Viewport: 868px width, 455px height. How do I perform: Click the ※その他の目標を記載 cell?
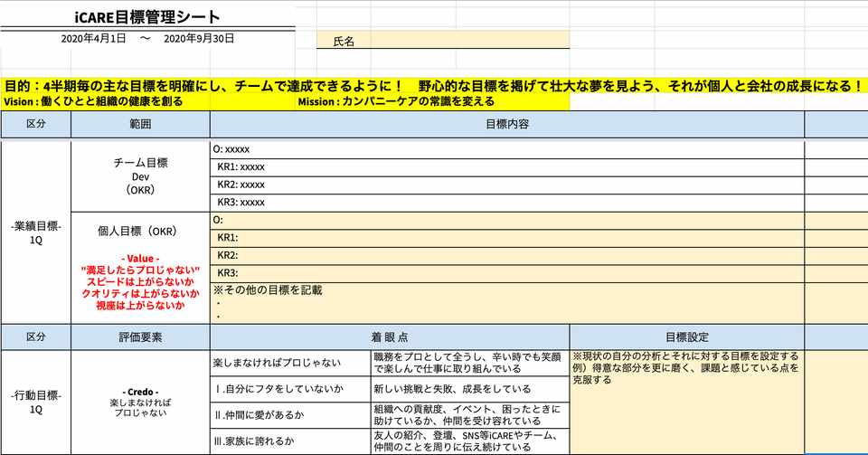507,303
